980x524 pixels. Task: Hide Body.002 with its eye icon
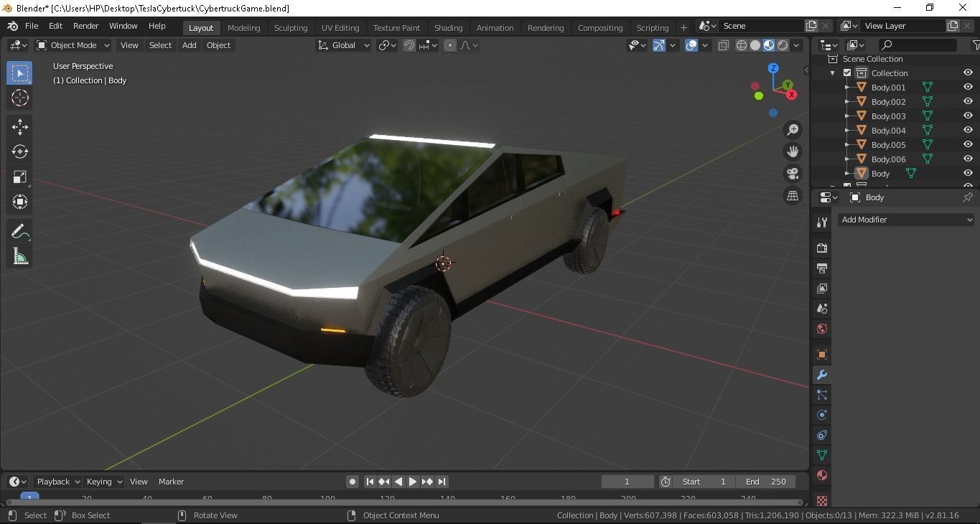(x=968, y=101)
